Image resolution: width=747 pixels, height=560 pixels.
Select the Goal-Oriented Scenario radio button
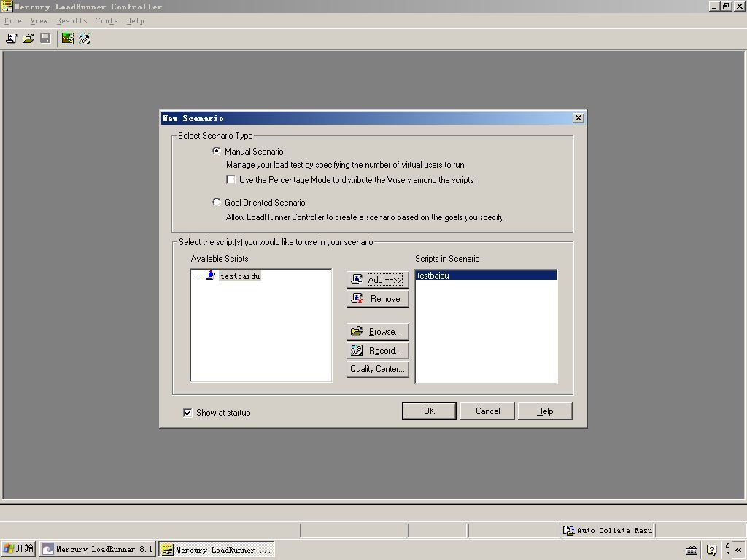point(216,202)
